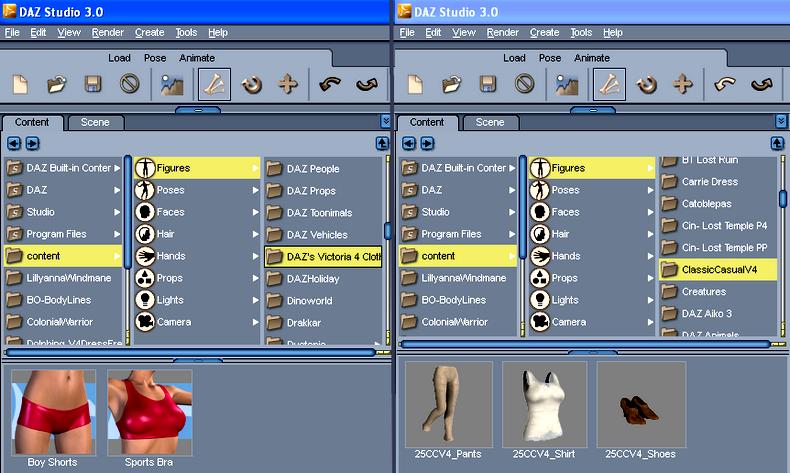This screenshot has height=473, width=790.
Task: Open Create menu in right window
Action: click(544, 32)
